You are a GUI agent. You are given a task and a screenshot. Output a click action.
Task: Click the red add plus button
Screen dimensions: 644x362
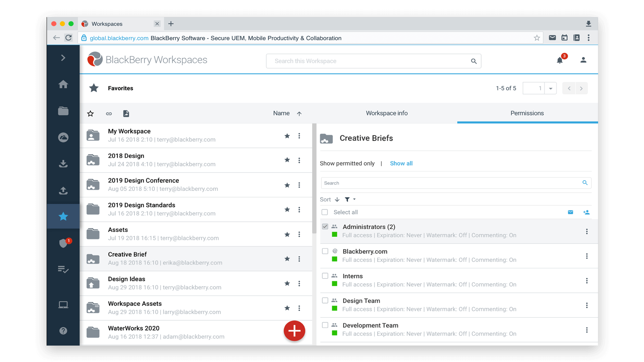pyautogui.click(x=294, y=331)
